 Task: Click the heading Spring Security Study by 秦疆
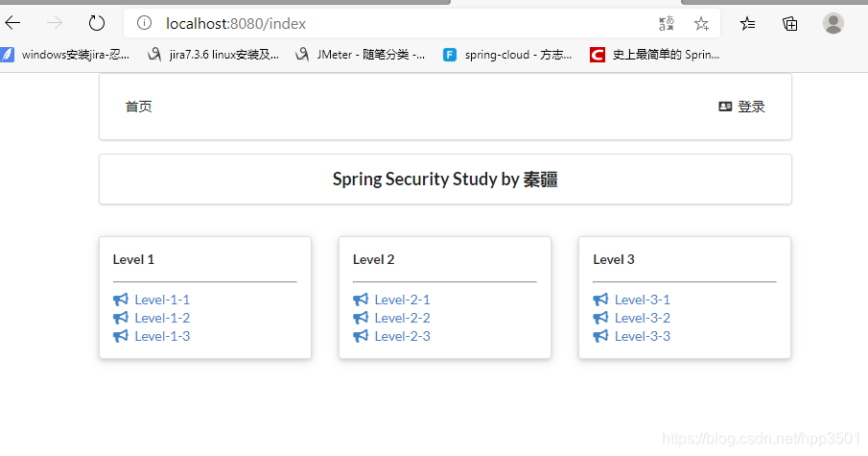tap(445, 179)
